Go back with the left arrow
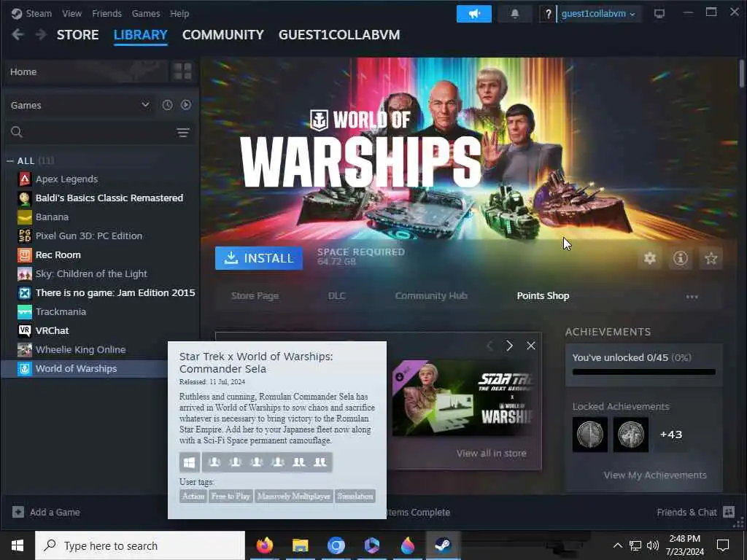This screenshot has width=747, height=560. (x=18, y=35)
